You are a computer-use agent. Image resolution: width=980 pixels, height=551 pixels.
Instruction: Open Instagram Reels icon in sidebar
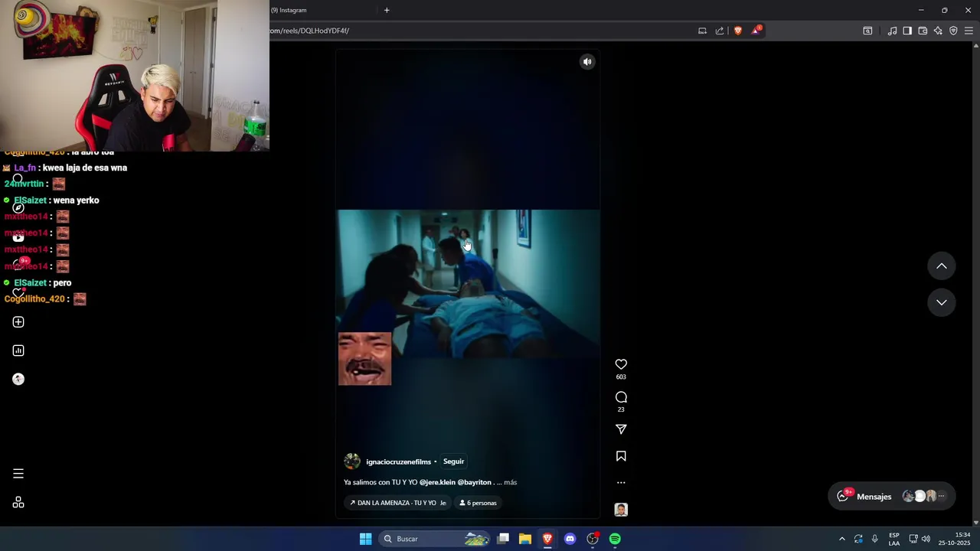click(x=18, y=236)
